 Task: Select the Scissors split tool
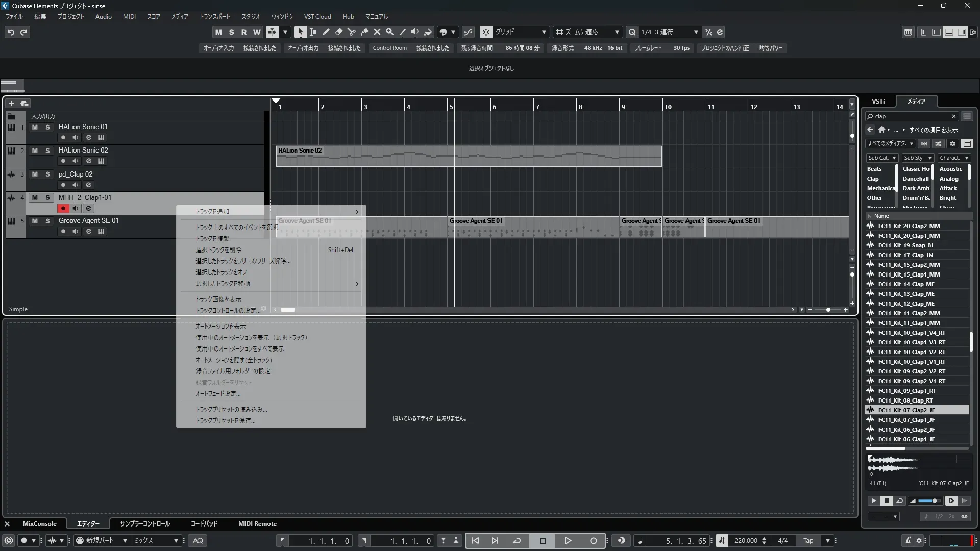coord(351,32)
